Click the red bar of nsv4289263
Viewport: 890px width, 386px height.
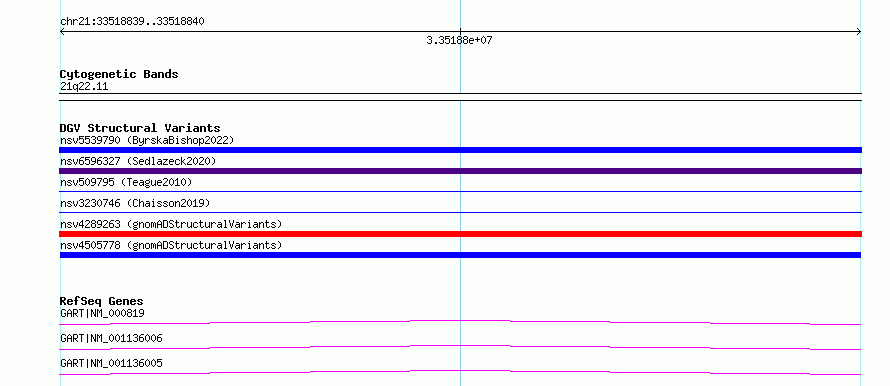(x=460, y=234)
